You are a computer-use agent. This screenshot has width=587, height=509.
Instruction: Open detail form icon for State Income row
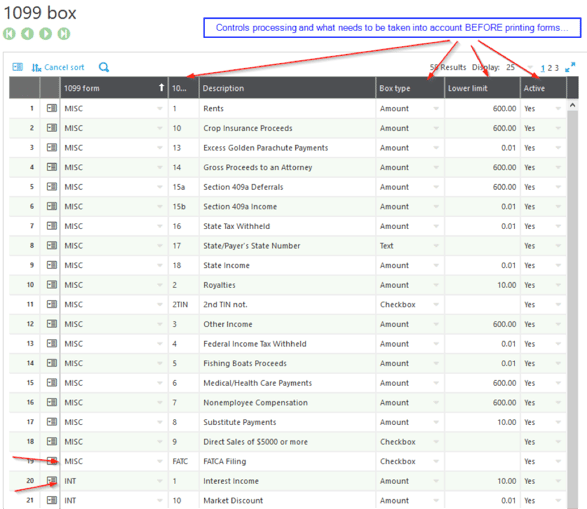coord(52,265)
